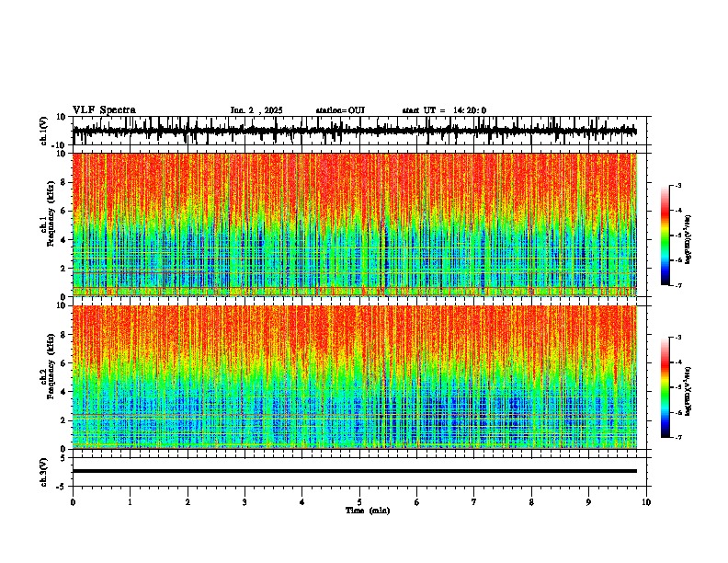Viewport: 728px width, 563px height.
Task: Click the ch.2 spectrogram color scale bar
Action: click(x=665, y=387)
